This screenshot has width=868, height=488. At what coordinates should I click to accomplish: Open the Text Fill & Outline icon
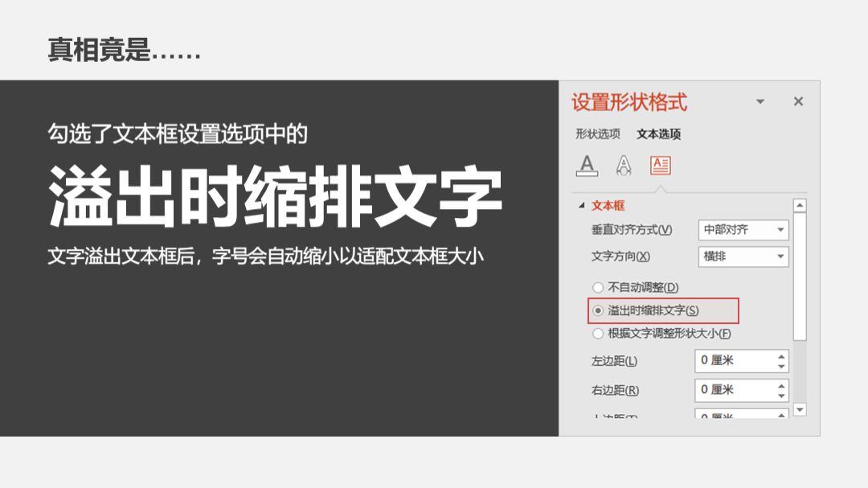587,166
